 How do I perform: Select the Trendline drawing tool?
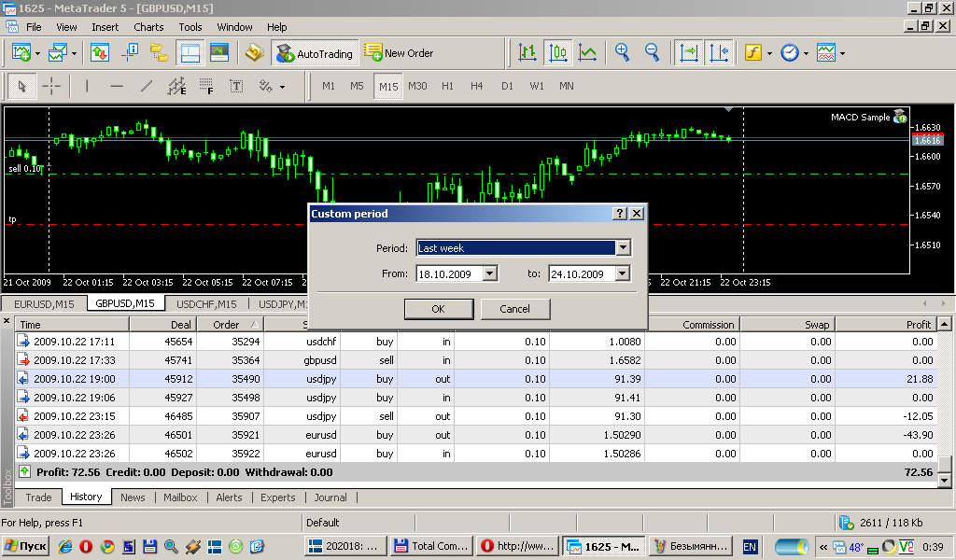pyautogui.click(x=147, y=87)
